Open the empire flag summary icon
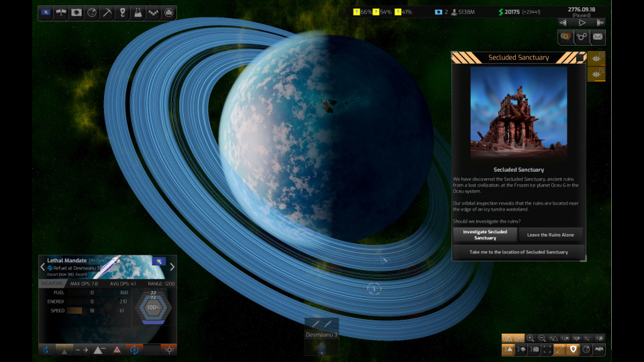Image resolution: width=644 pixels, height=362 pixels. [46, 12]
